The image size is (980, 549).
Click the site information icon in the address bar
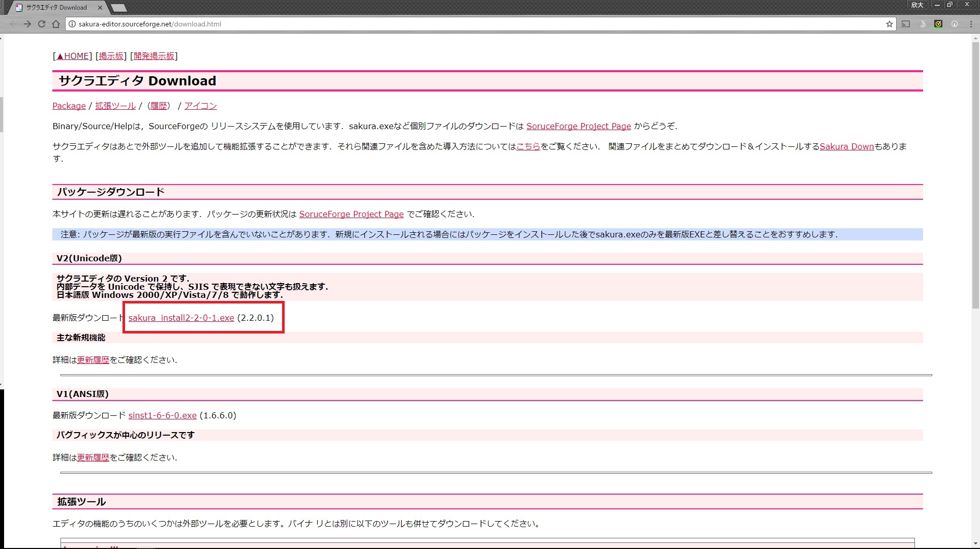click(x=72, y=24)
